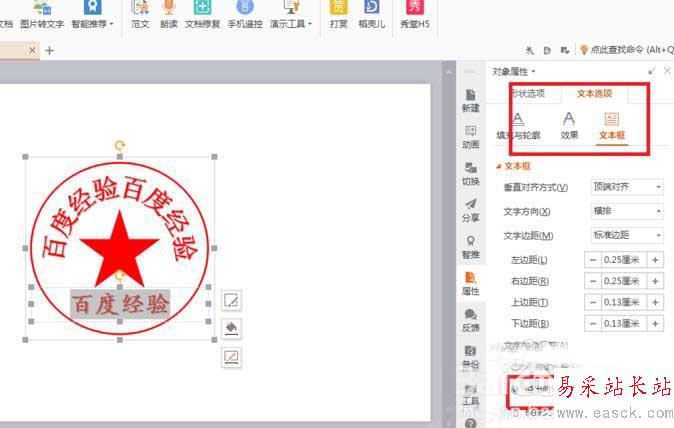Open 新建 in the side panel

coord(471,101)
